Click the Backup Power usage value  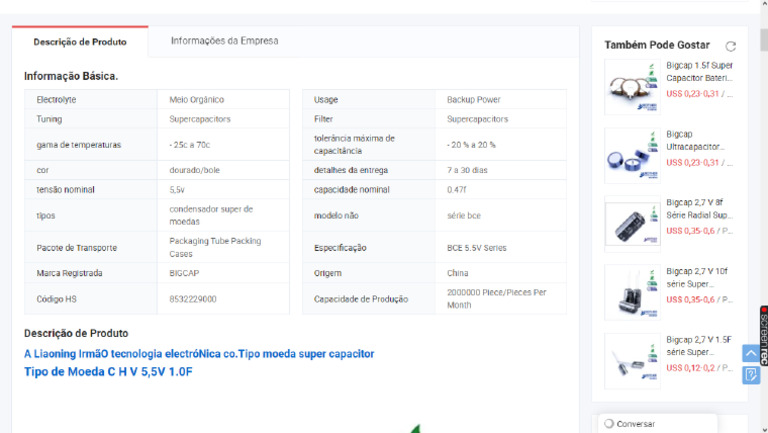pos(474,99)
